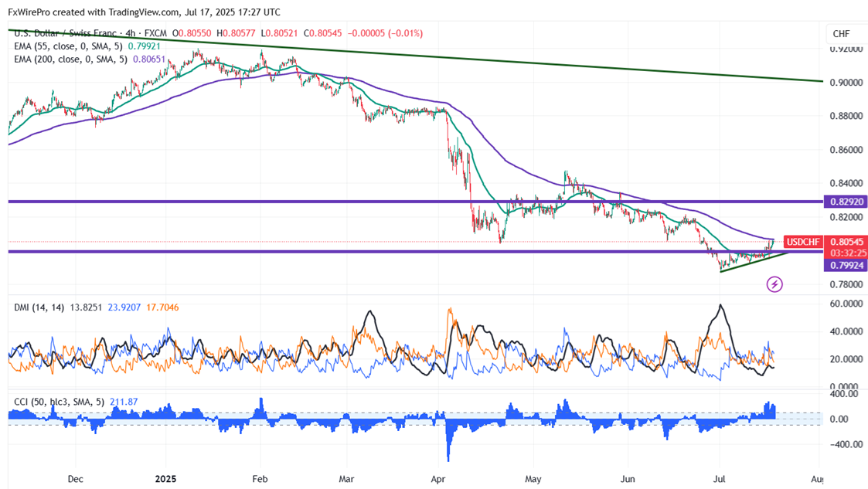This screenshot has height=489, width=868.
Task: Click the DMI blue value 23.9207
Action: pos(124,307)
